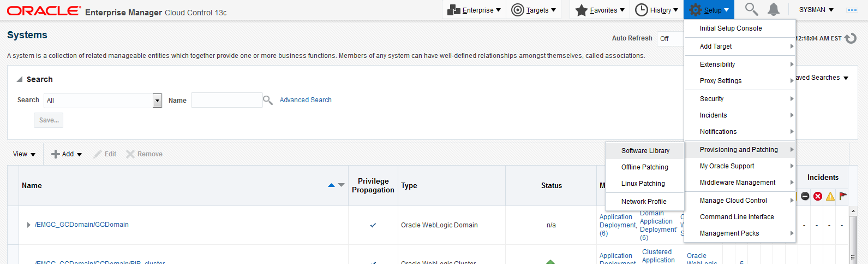Expand Middleware Management submenu
Image resolution: width=868 pixels, height=264 pixels.
coord(739,183)
